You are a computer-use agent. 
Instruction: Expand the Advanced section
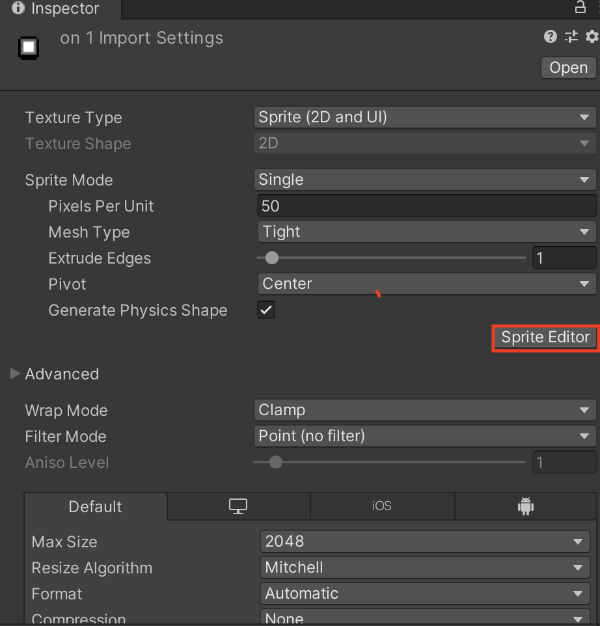15,374
